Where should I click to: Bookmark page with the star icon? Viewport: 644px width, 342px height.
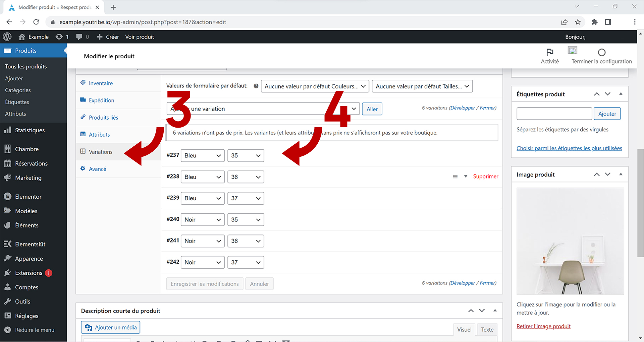578,22
